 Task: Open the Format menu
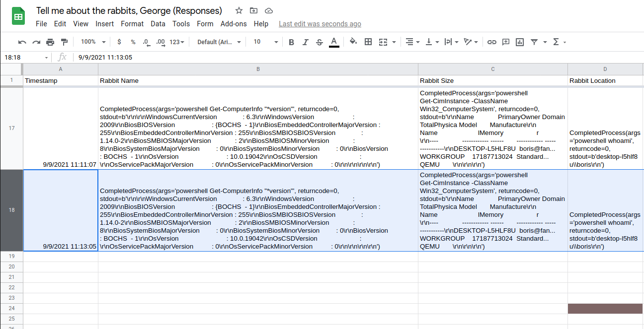coord(132,24)
